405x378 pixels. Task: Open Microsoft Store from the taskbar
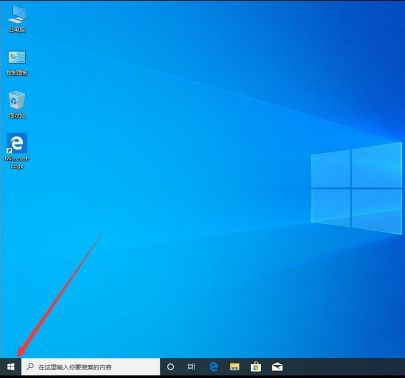[256, 367]
